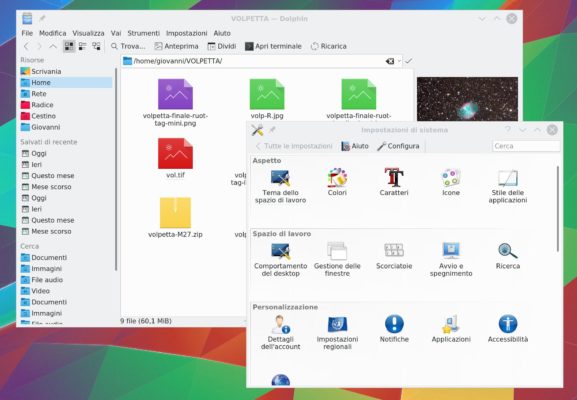Open Comportamento del desktop
This screenshot has width=577, height=400.
[x=280, y=259]
